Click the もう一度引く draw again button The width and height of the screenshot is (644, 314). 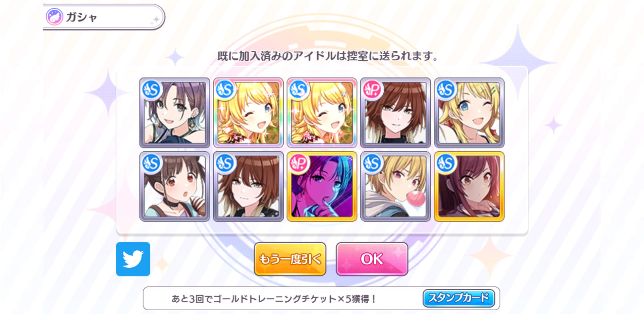pos(290,259)
